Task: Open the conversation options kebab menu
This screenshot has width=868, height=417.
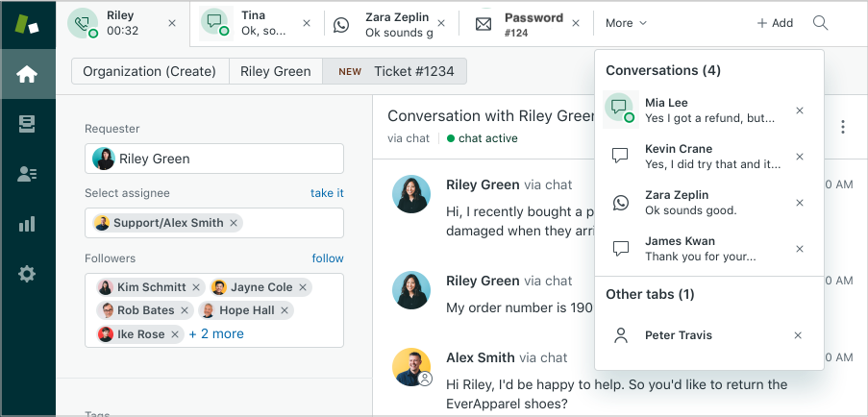Action: click(843, 127)
